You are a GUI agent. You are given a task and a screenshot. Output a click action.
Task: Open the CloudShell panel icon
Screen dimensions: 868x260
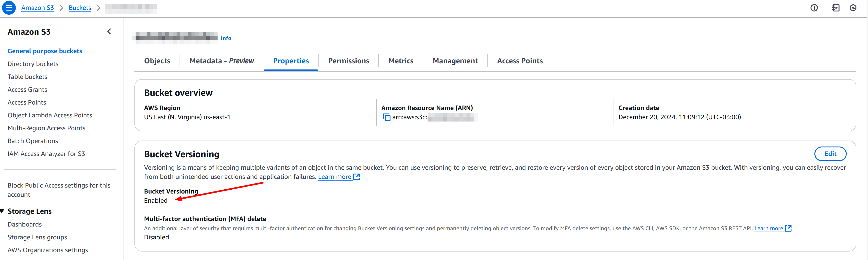coord(836,8)
